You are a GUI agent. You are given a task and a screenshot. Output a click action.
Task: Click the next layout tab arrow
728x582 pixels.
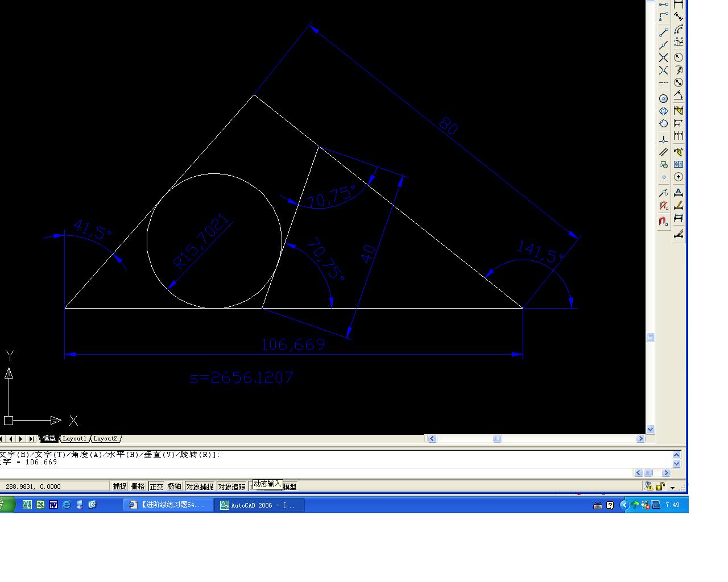click(x=21, y=438)
